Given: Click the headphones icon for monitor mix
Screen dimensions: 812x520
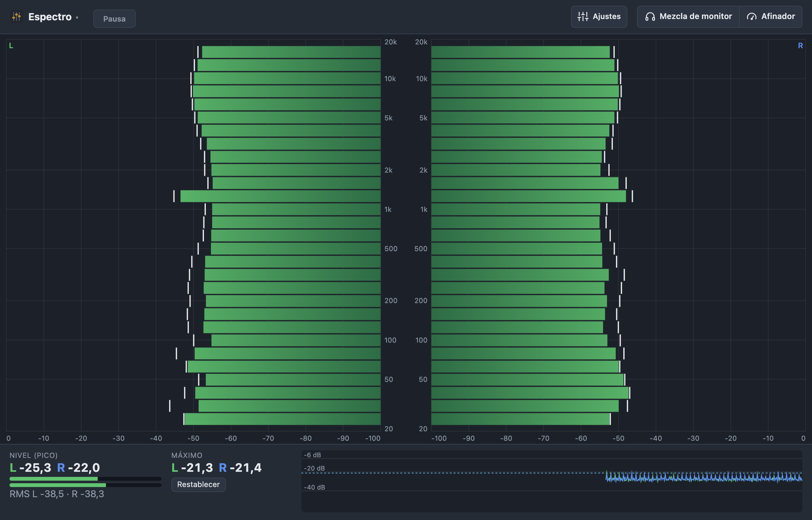Looking at the screenshot, I should click(650, 17).
